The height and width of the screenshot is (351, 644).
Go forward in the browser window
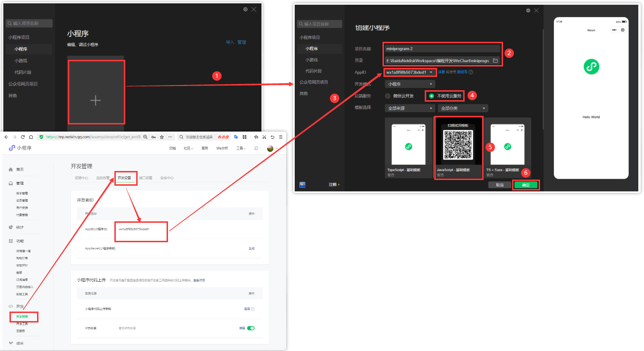[15, 137]
